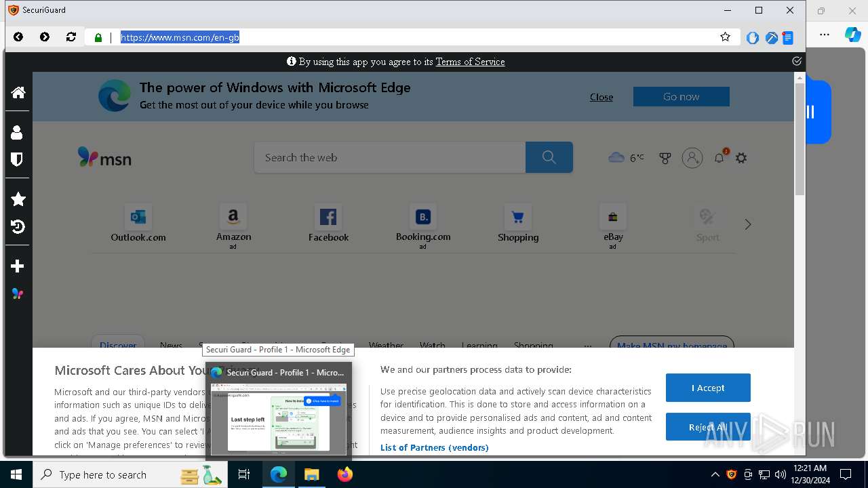Open the Copilot icon in Edge window
This screenshot has width=868, height=488.
(852, 35)
